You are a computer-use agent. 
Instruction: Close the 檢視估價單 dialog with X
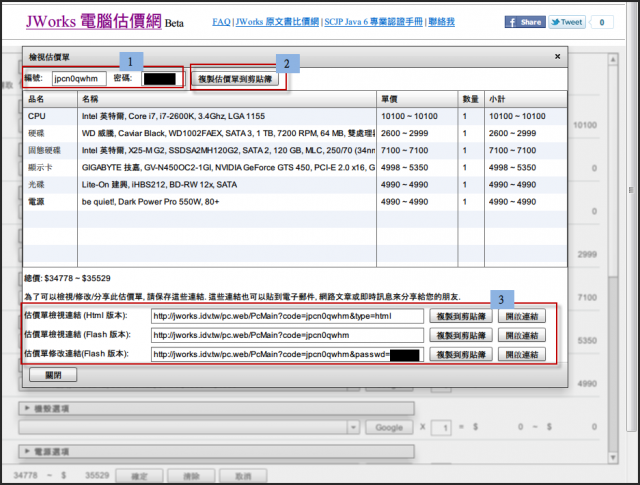coord(558,56)
